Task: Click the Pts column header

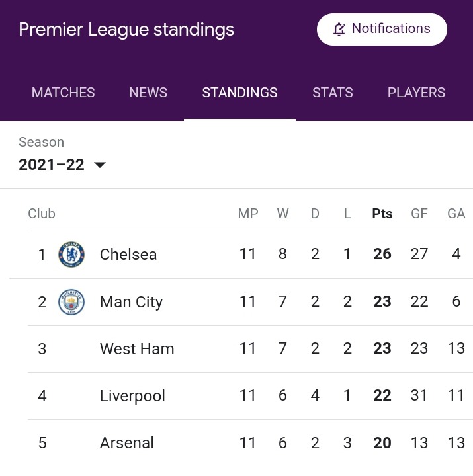Action: click(382, 214)
